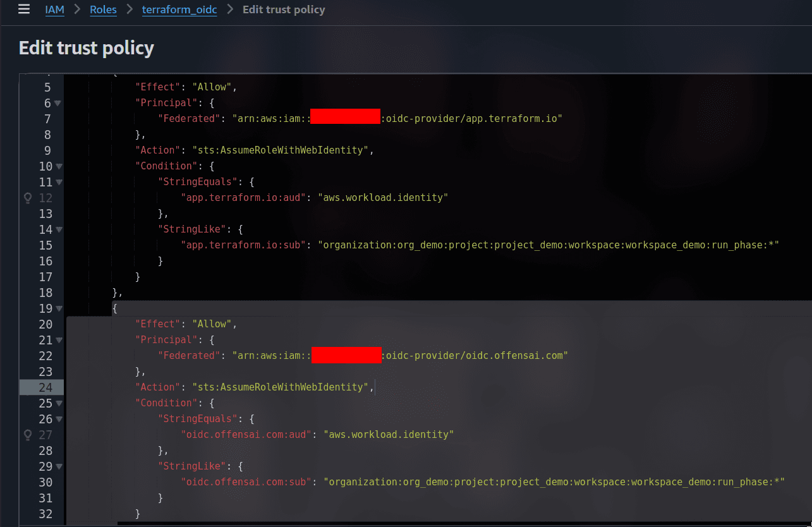Image resolution: width=812 pixels, height=527 pixels.
Task: Collapse StringEquals block at line 11
Action: click(59, 182)
